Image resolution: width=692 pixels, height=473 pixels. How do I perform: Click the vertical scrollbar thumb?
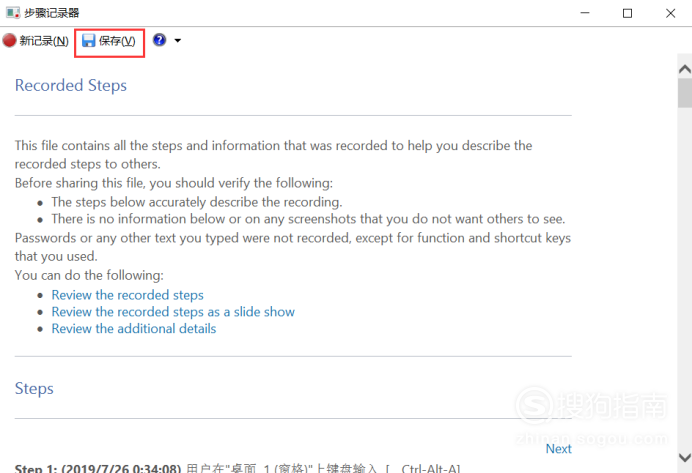click(684, 93)
